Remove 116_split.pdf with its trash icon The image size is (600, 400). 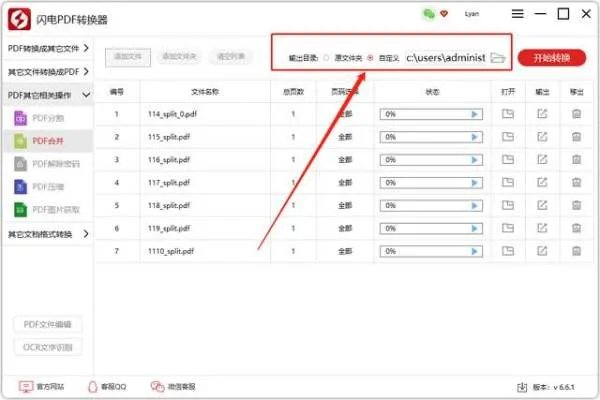(576, 159)
